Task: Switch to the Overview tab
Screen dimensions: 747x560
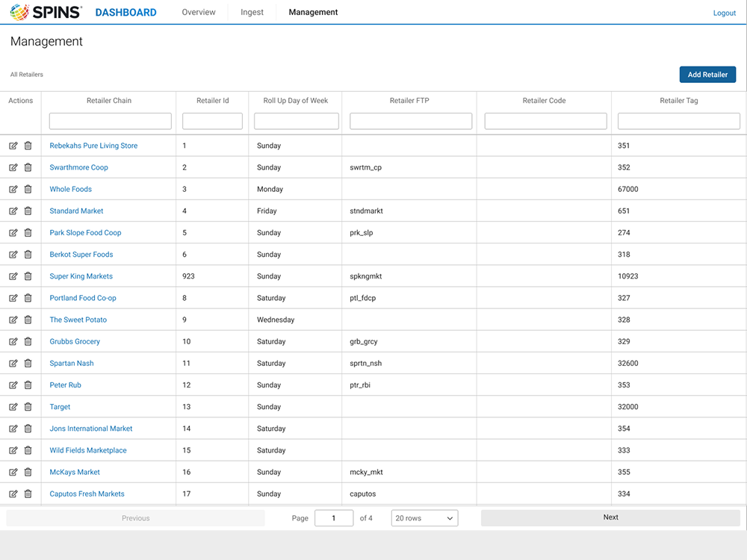Action: (199, 13)
